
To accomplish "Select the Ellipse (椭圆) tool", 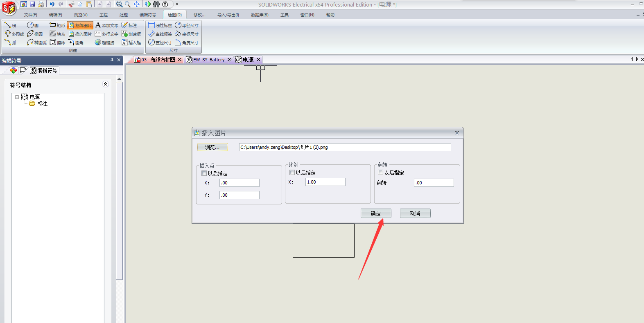I will (35, 34).
